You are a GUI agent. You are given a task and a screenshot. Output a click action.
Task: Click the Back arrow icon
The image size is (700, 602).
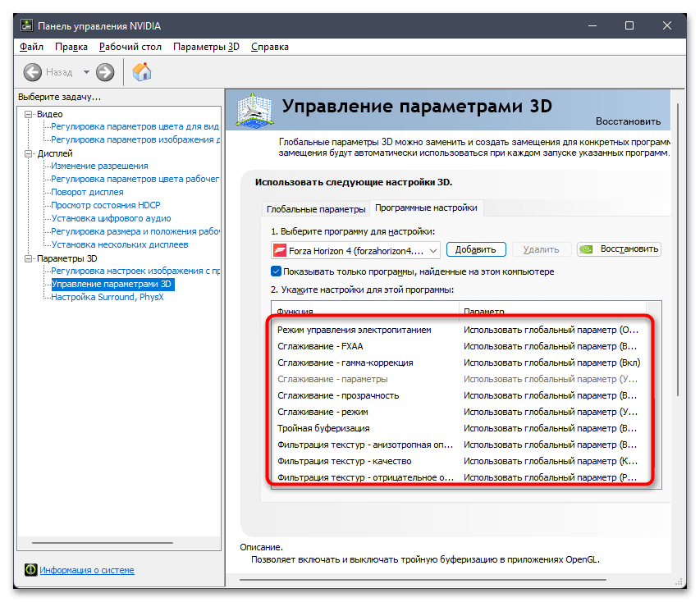pyautogui.click(x=32, y=72)
